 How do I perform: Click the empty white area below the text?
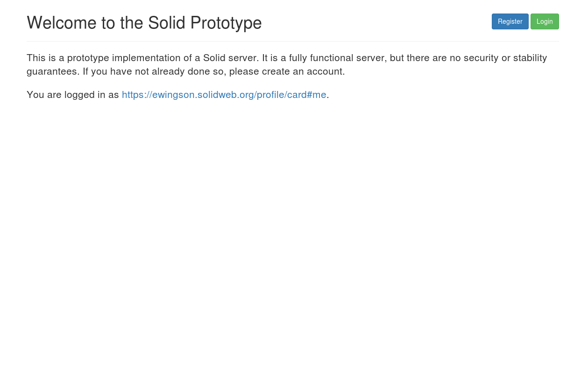[x=292, y=233]
